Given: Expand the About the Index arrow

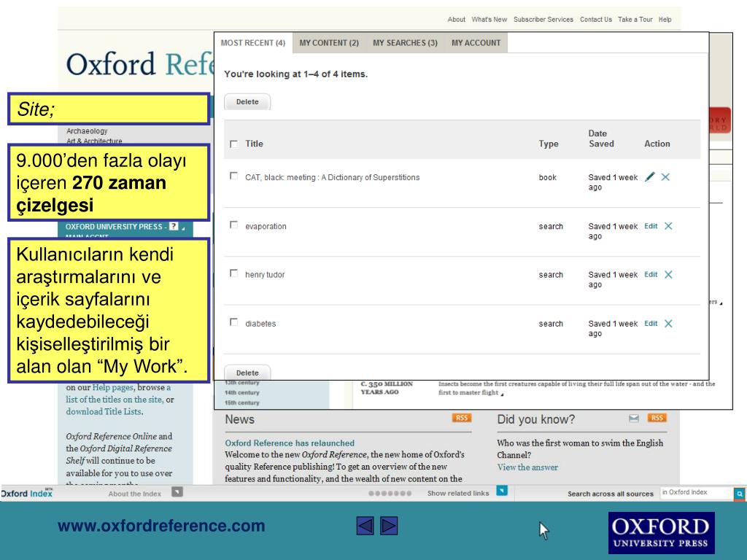Looking at the screenshot, I should click(177, 492).
